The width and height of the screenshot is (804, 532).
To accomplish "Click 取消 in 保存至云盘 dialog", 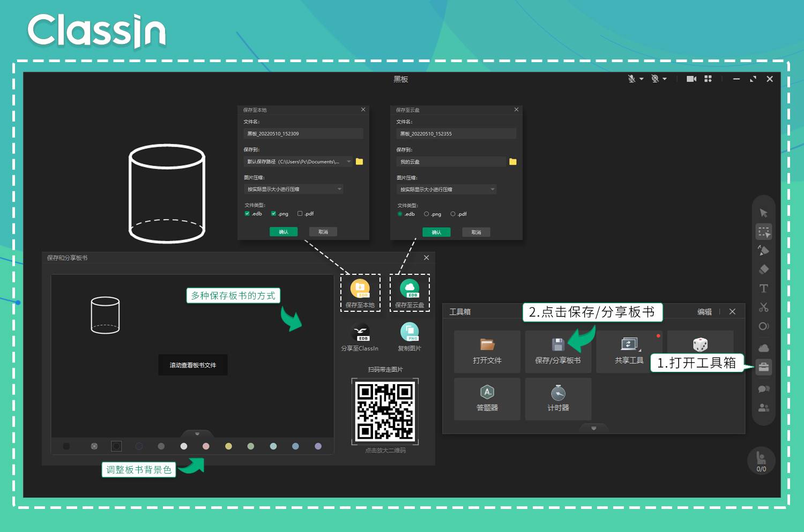I will 476,232.
